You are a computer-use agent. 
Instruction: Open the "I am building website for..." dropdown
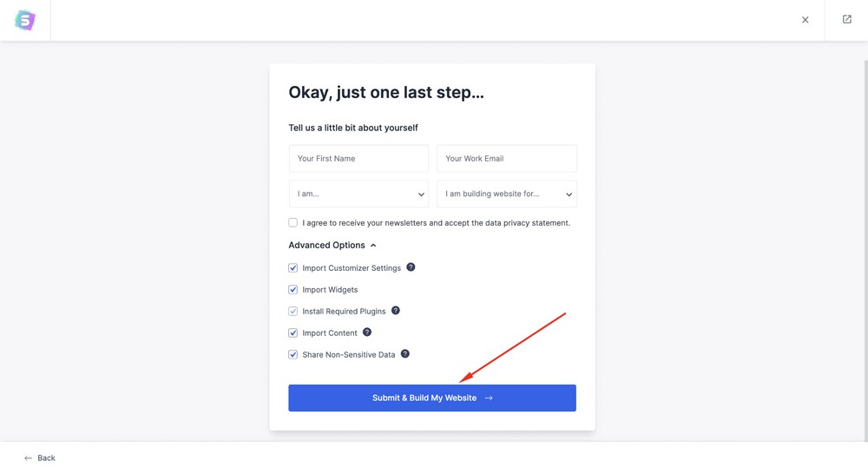tap(506, 194)
